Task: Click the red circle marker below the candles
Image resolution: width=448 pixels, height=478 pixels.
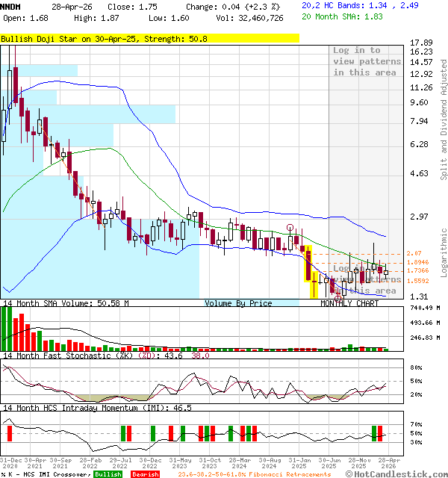Action: [338, 297]
